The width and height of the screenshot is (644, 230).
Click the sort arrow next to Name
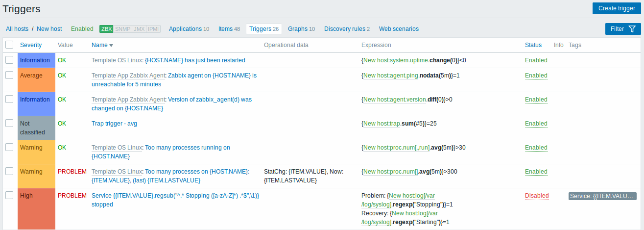click(111, 46)
